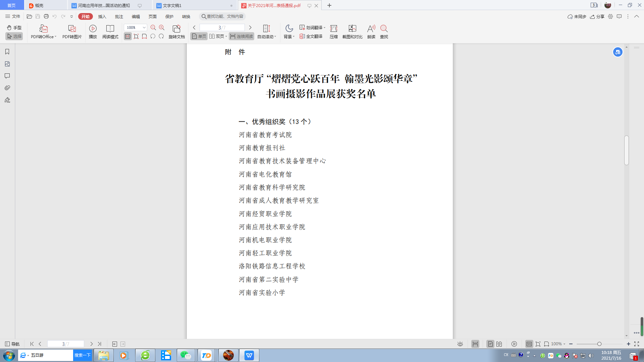Image resolution: width=644 pixels, height=362 pixels.
Task: Click the PDF转Office conversion icon
Action: (x=43, y=29)
